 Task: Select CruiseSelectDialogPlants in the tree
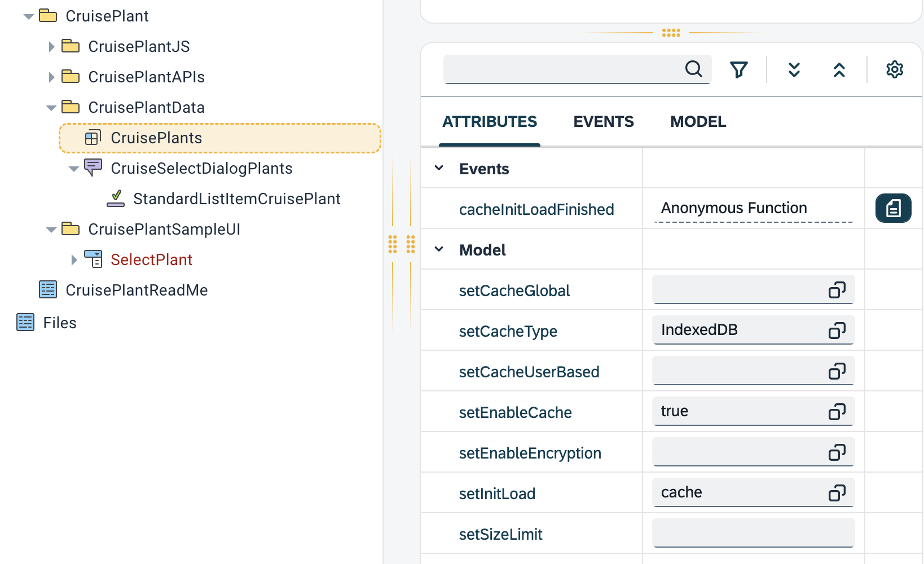(x=201, y=169)
